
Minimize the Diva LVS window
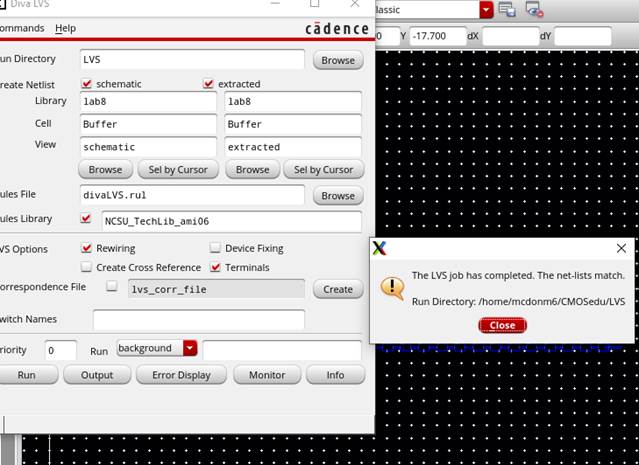275,4
